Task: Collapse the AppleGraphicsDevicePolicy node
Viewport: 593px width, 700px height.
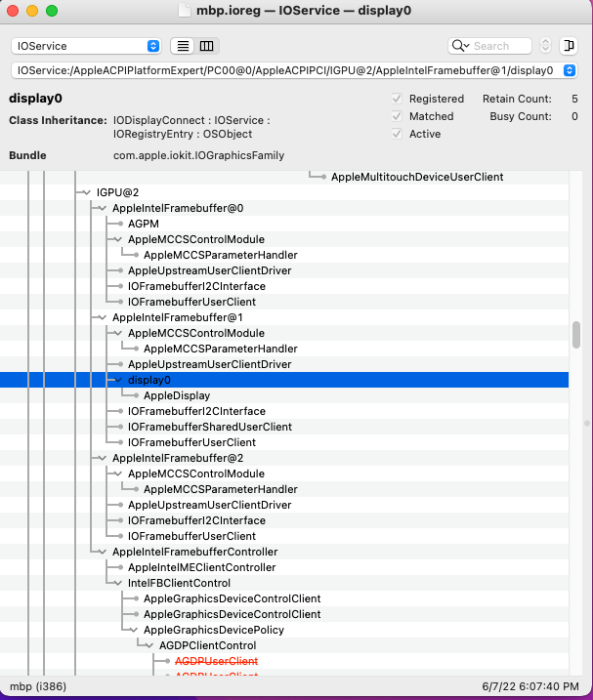Action: coord(134,631)
